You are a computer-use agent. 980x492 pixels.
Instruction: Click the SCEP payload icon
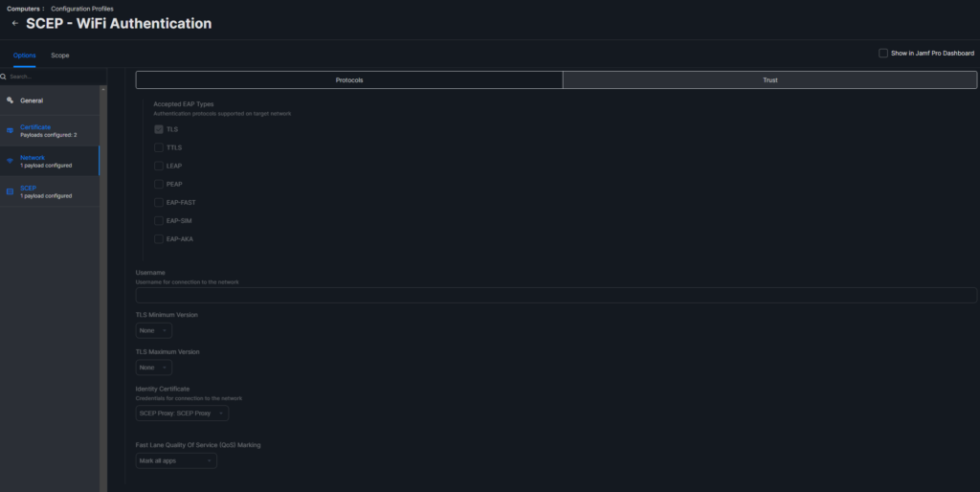[10, 191]
